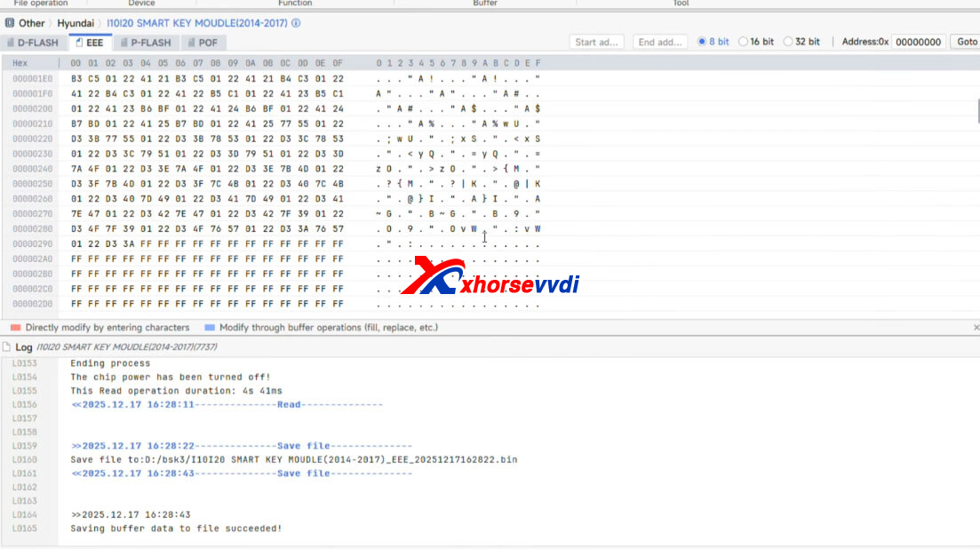The image size is (980, 549).
Task: Click the Hyundai breadcrumb link
Action: pyautogui.click(x=76, y=23)
